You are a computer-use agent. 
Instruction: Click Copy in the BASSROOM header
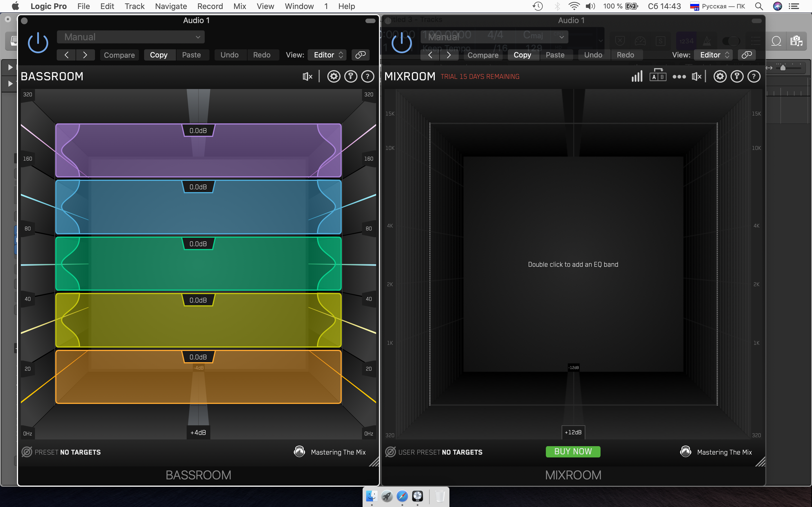(x=159, y=55)
